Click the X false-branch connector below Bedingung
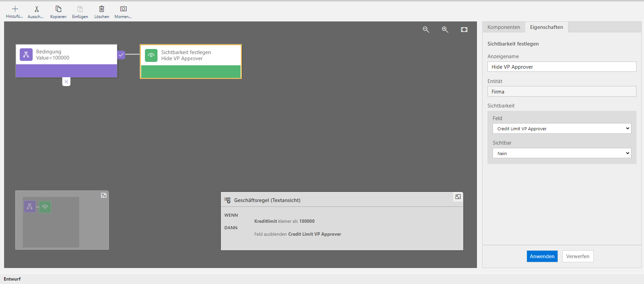 [66, 82]
